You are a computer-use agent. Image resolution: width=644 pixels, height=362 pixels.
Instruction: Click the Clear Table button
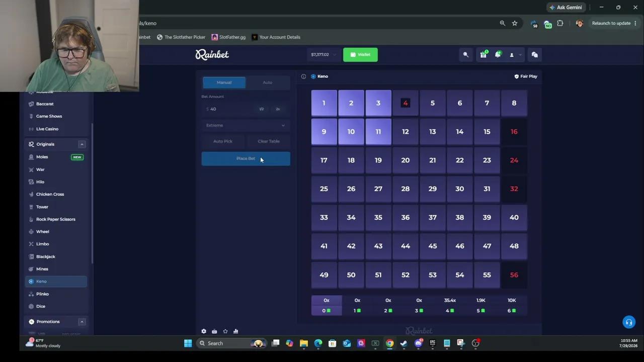coord(269,141)
